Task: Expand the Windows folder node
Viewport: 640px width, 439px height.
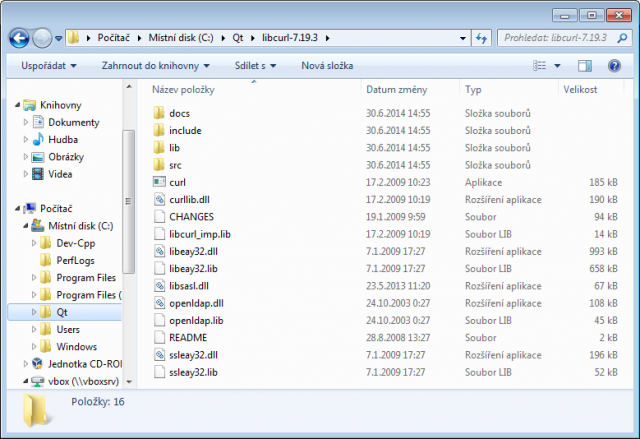Action: tap(34, 346)
